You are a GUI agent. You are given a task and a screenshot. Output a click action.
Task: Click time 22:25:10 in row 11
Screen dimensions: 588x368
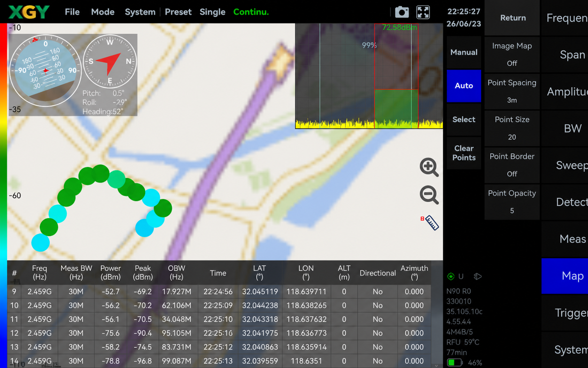click(218, 319)
